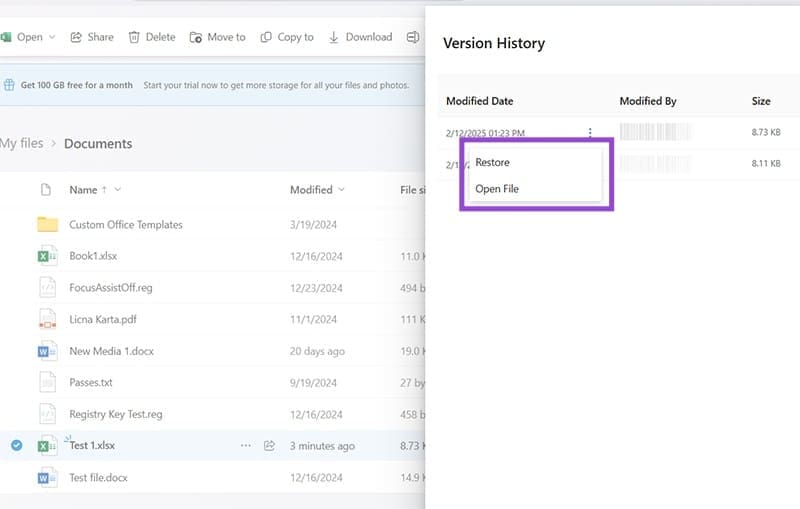Select the 8.73 KB version row size
This screenshot has width=800, height=509.
click(x=766, y=132)
